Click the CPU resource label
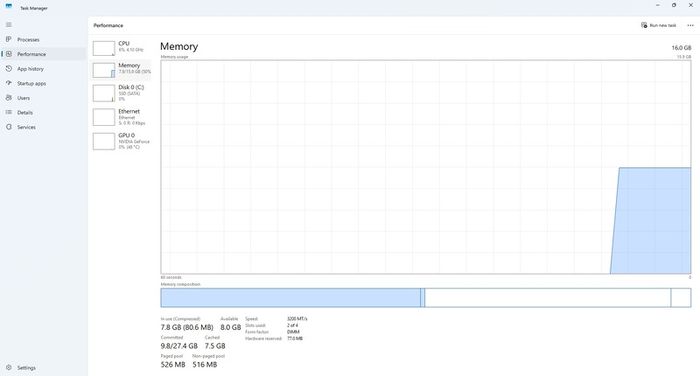Screen dimensions: 700x376 124,43
